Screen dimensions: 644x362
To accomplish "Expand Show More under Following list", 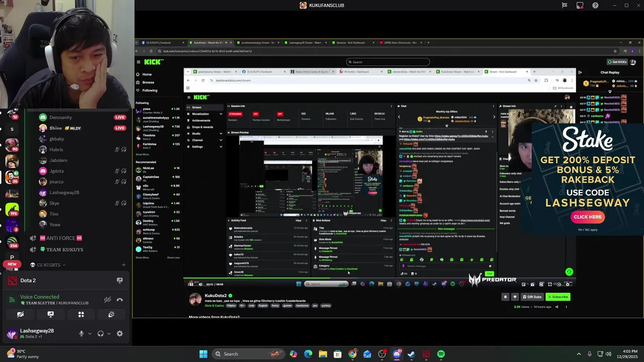I will tap(142, 154).
